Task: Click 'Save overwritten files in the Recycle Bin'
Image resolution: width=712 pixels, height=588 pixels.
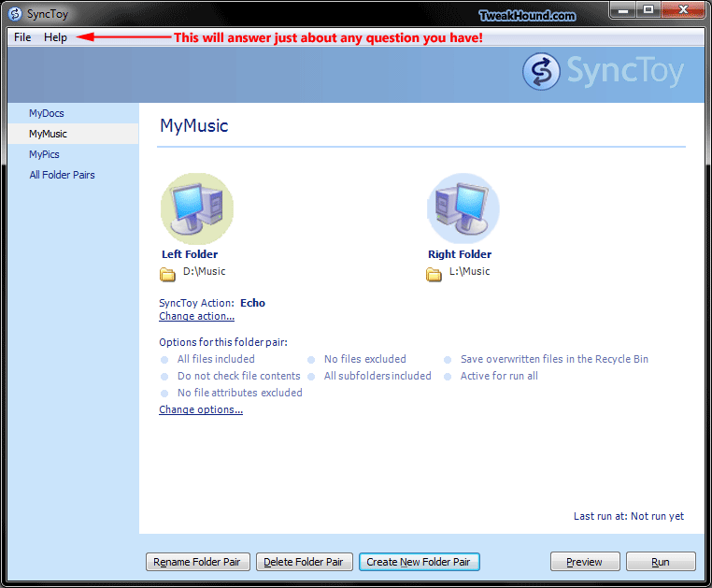Action: (x=554, y=359)
